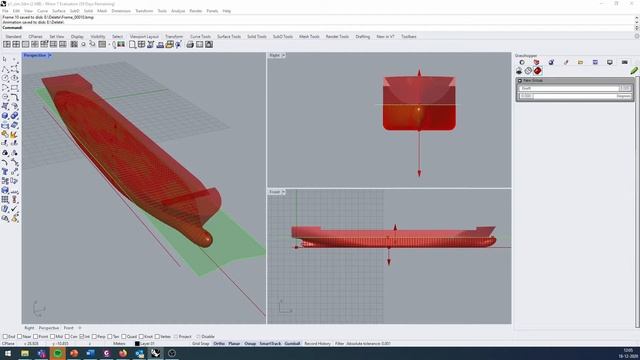Open the Surface menu

click(x=59, y=11)
